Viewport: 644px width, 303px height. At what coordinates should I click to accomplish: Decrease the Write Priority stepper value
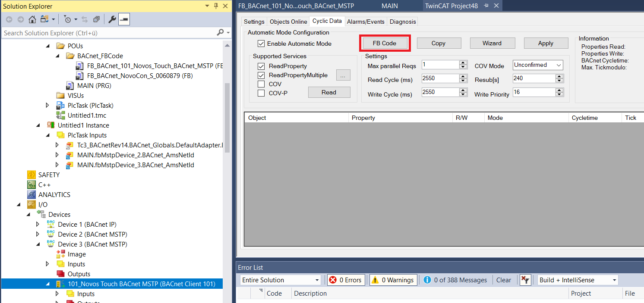pyautogui.click(x=560, y=94)
